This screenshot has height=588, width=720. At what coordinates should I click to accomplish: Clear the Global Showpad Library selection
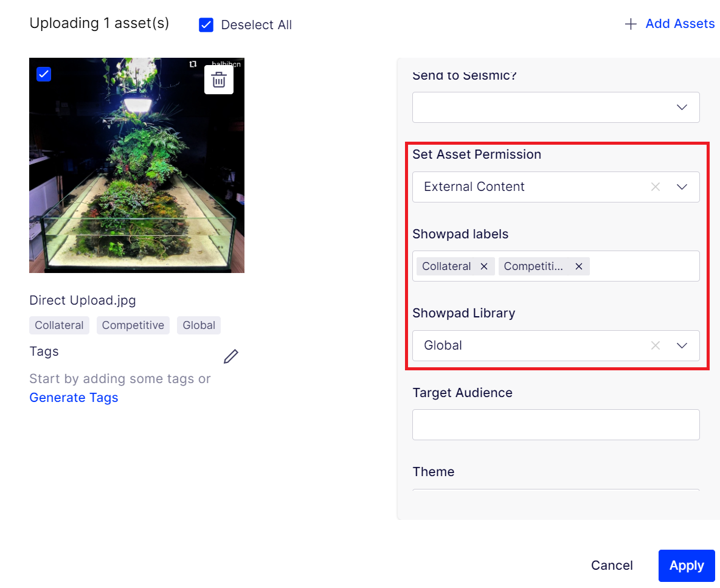[656, 345]
